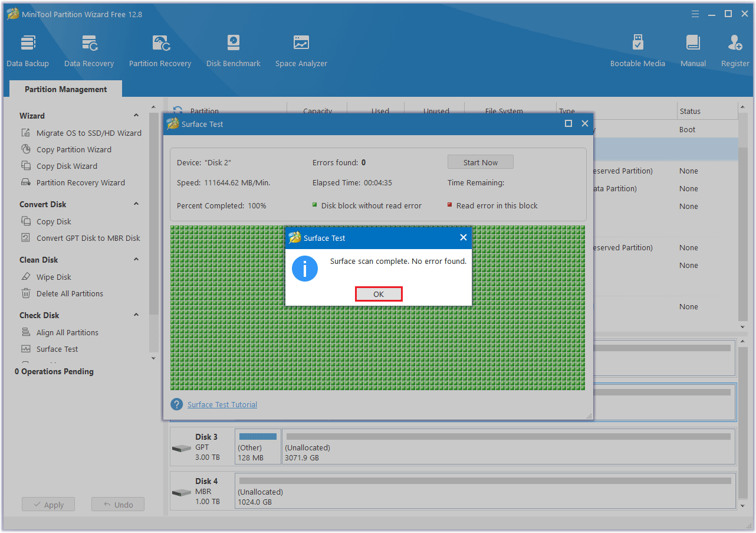Collapse the Wizard section
Screen dimensions: 756x533
[136, 116]
